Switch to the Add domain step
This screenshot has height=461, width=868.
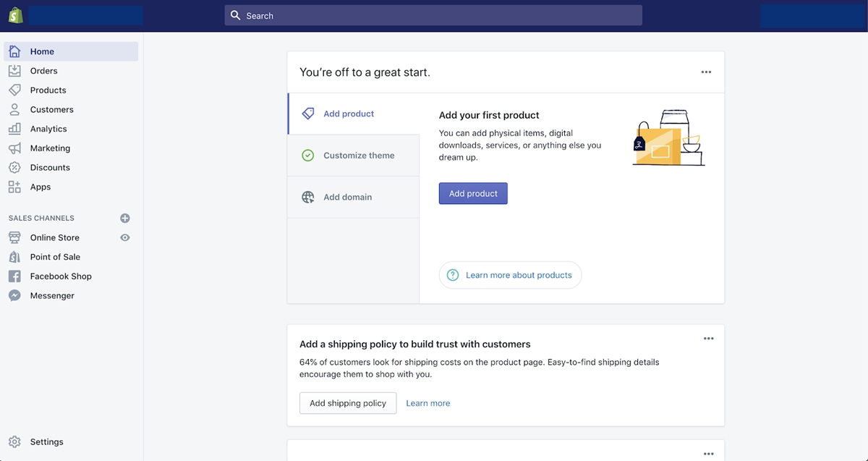click(348, 196)
